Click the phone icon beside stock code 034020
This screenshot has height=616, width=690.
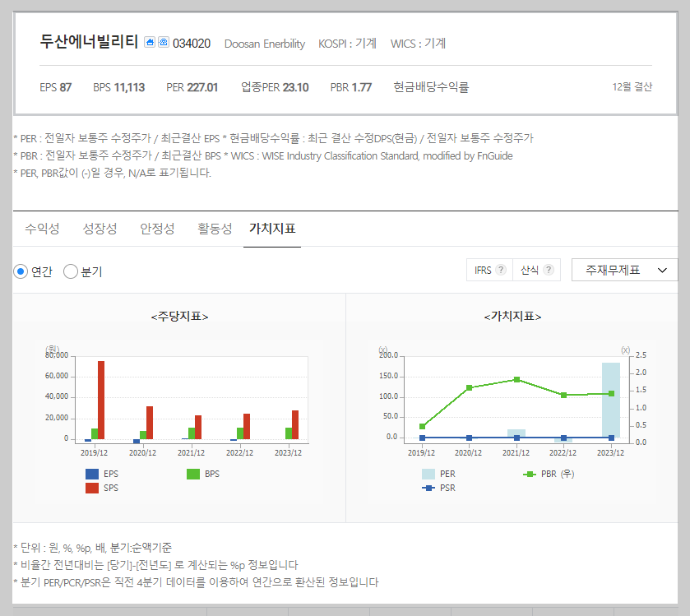point(164,42)
